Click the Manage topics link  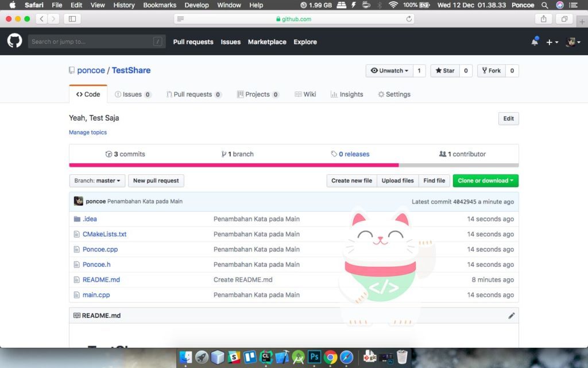[88, 132]
